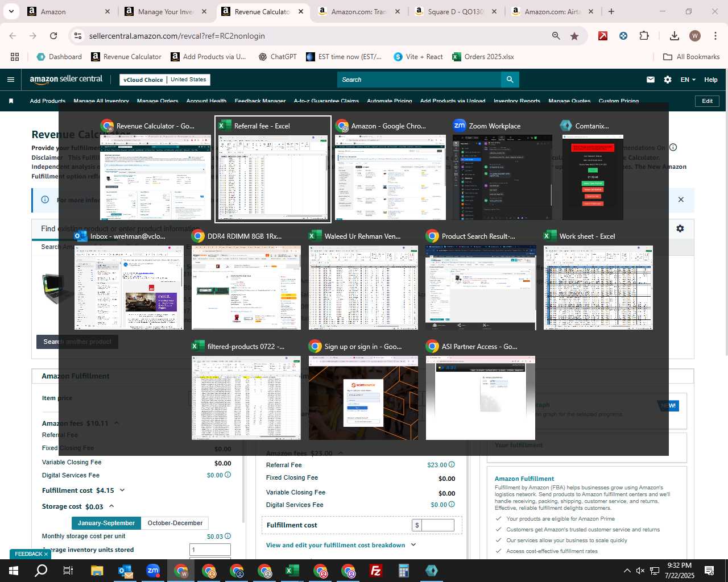Switch to DDR4 RDIMM 8GB Chrome window
This screenshot has height=582, width=728.
pos(246,280)
